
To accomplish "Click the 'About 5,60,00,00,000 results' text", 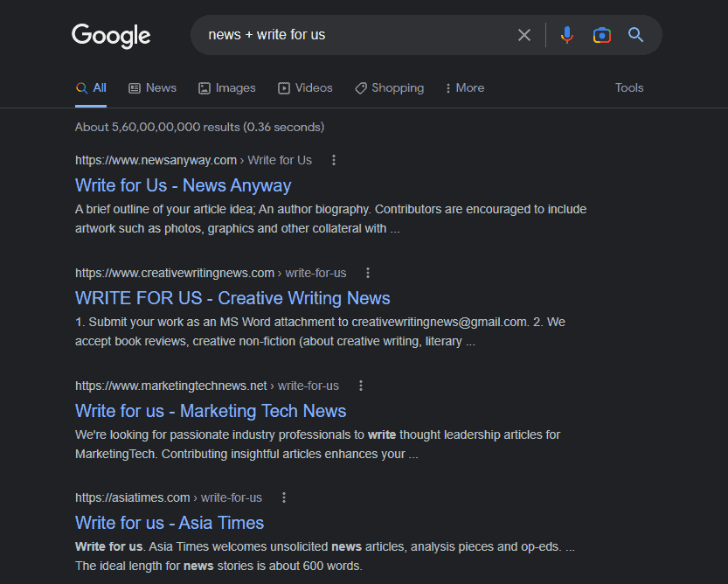I will (199, 128).
